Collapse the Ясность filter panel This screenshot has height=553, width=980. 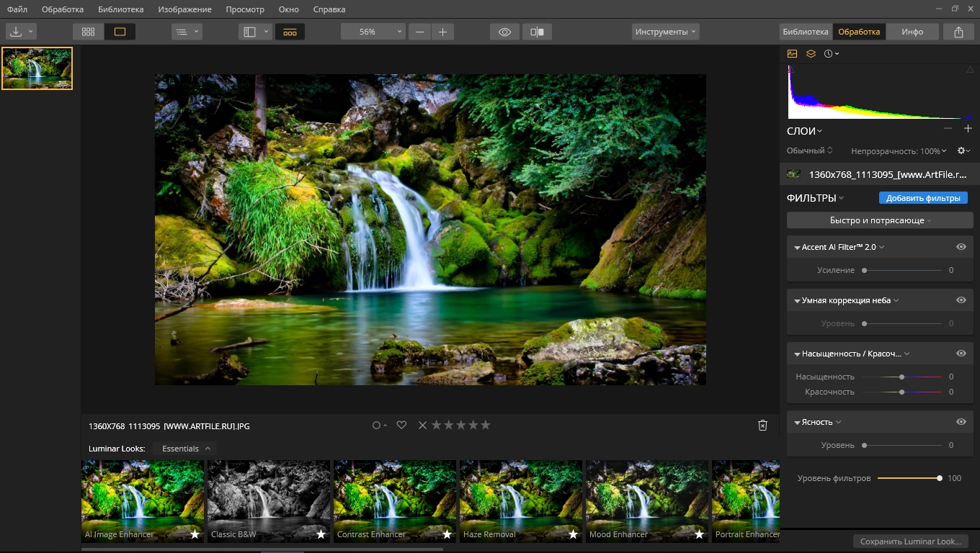click(x=797, y=423)
